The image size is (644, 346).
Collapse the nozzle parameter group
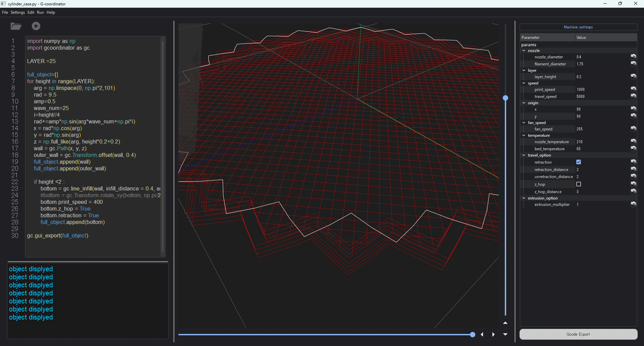click(x=523, y=51)
